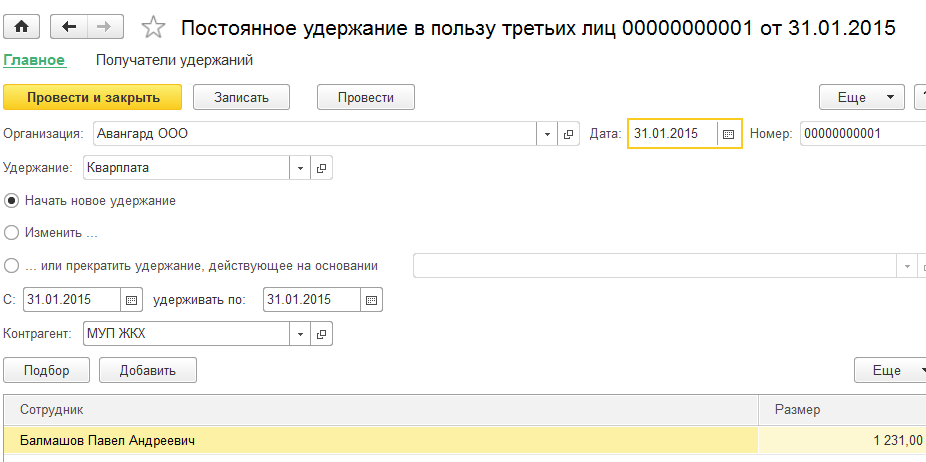Click into the Номер input field
The image size is (926, 462).
(860, 134)
